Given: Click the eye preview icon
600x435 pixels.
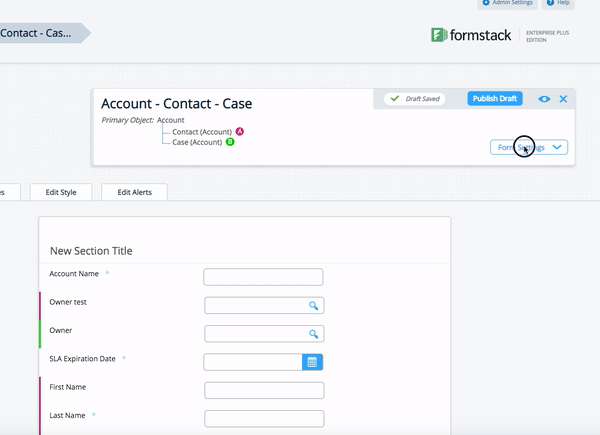Looking at the screenshot, I should point(544,99).
